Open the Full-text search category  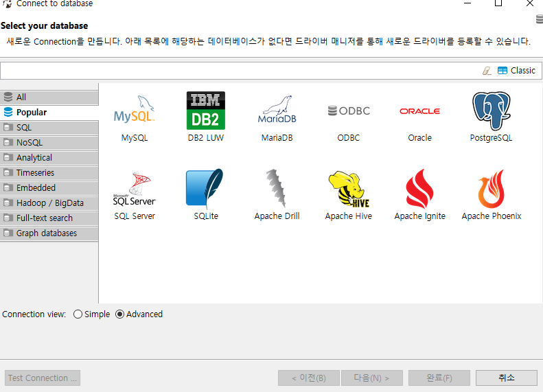point(49,218)
